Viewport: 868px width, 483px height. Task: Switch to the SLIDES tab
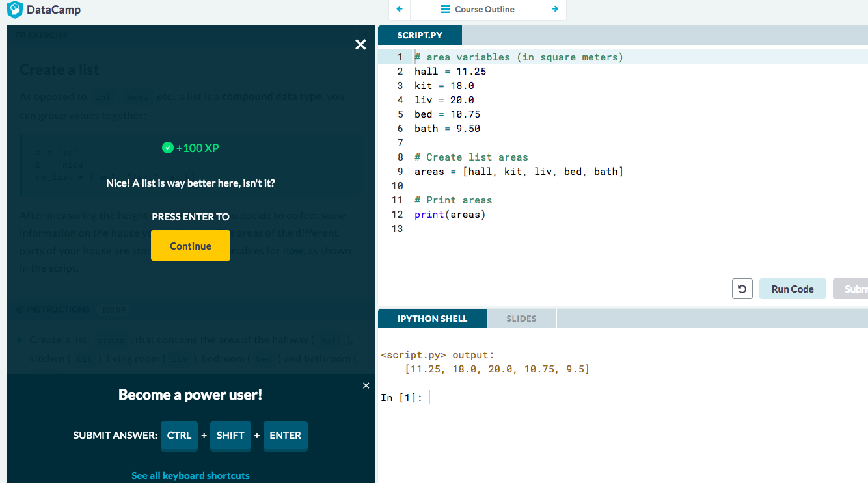[x=521, y=319]
